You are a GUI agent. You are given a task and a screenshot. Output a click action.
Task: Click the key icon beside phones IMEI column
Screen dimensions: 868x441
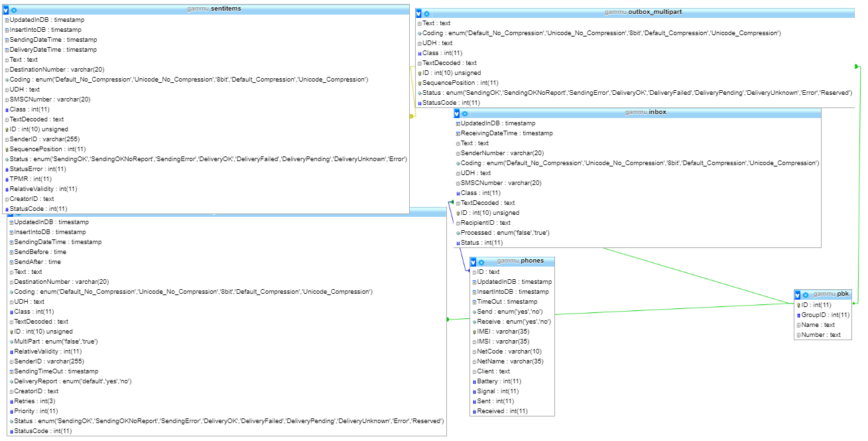click(474, 332)
